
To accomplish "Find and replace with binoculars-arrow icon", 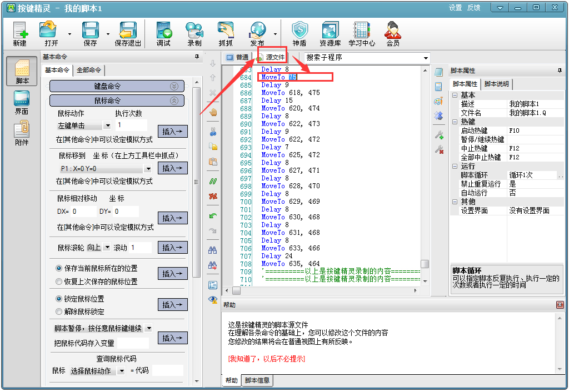I will coord(213,265).
